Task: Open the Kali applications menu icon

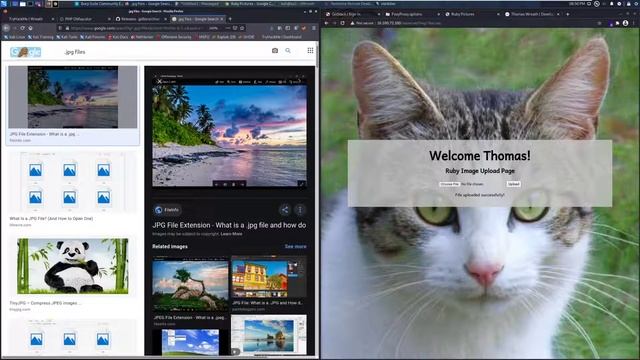Action: (4, 4)
